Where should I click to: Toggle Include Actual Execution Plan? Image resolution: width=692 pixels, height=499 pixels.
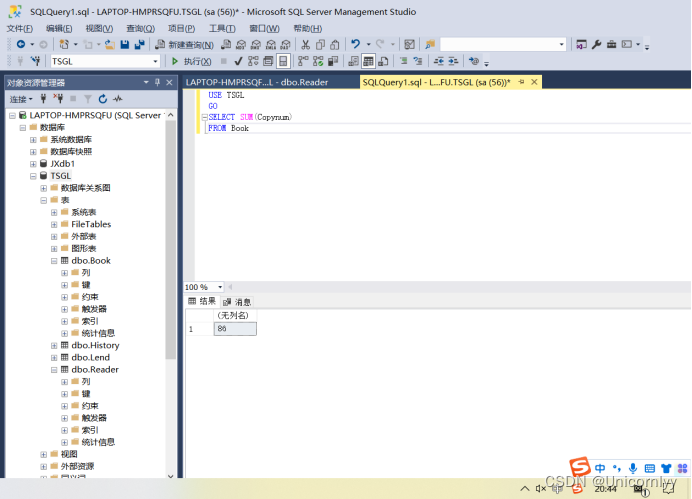tap(303, 61)
